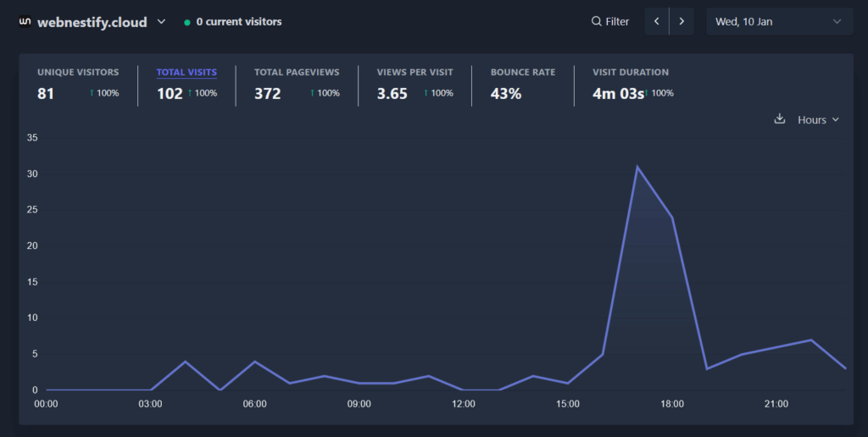The image size is (868, 437).
Task: Click the 18:00 data point on graph
Action: 672,218
